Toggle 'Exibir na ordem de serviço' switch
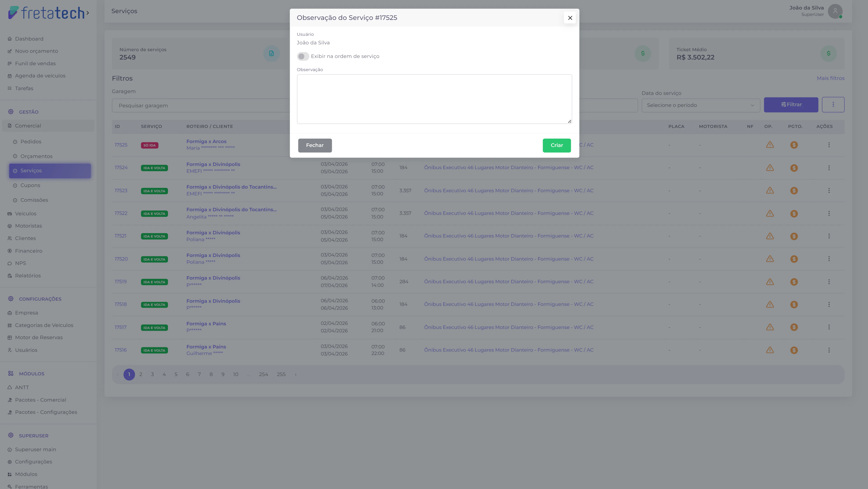868x489 pixels. tap(303, 56)
